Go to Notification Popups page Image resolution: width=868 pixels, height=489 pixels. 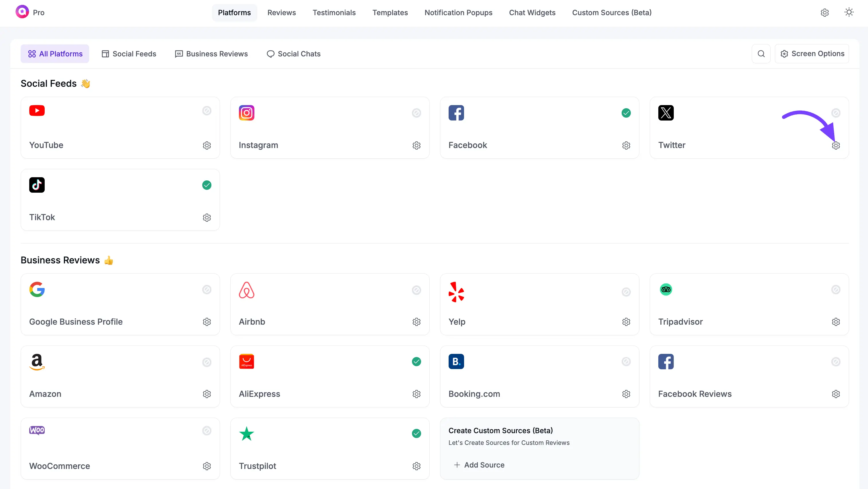pyautogui.click(x=458, y=13)
